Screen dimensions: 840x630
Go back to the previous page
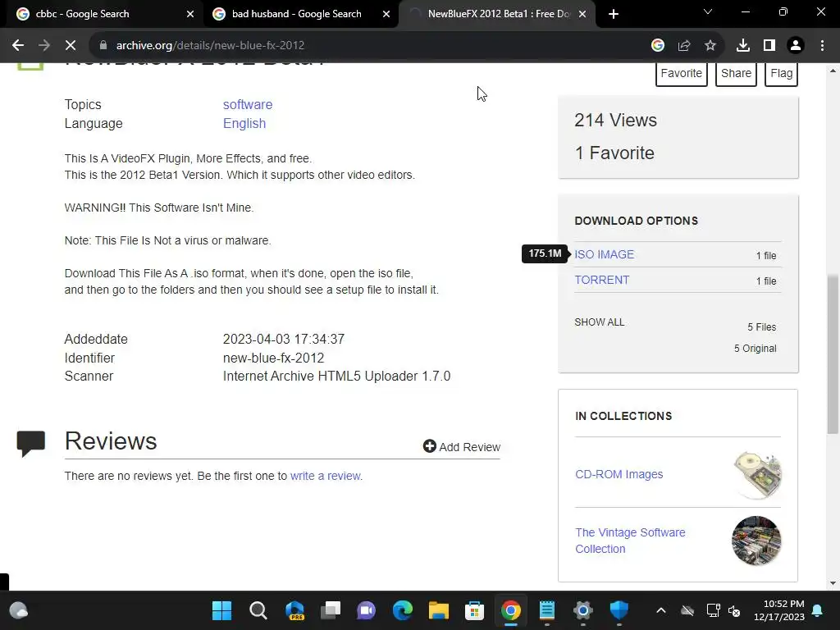(18, 46)
